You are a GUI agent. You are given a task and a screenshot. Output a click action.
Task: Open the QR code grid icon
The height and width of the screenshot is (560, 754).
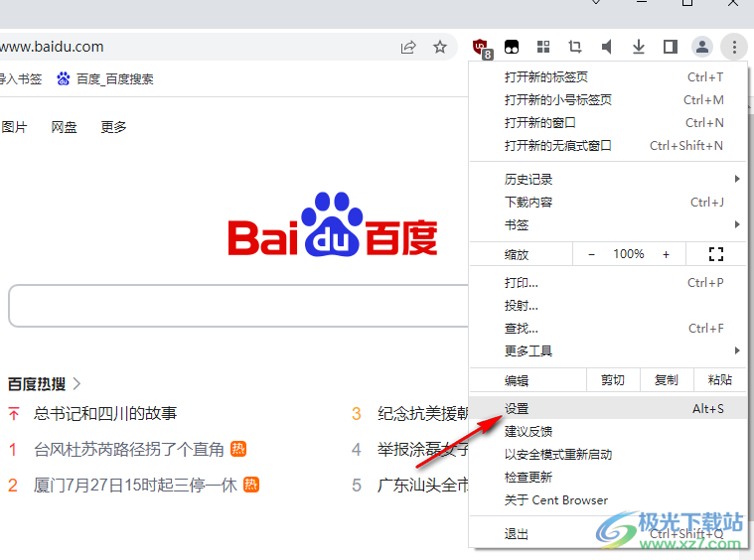tap(543, 47)
